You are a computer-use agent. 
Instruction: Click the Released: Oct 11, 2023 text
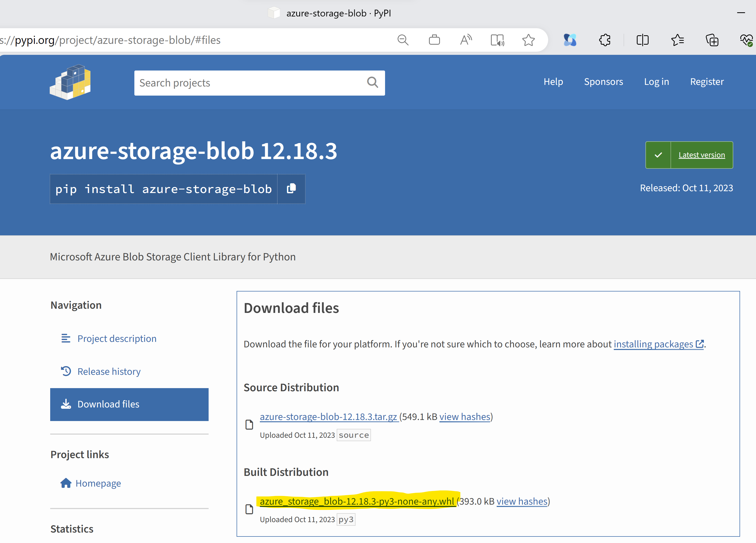pyautogui.click(x=686, y=188)
